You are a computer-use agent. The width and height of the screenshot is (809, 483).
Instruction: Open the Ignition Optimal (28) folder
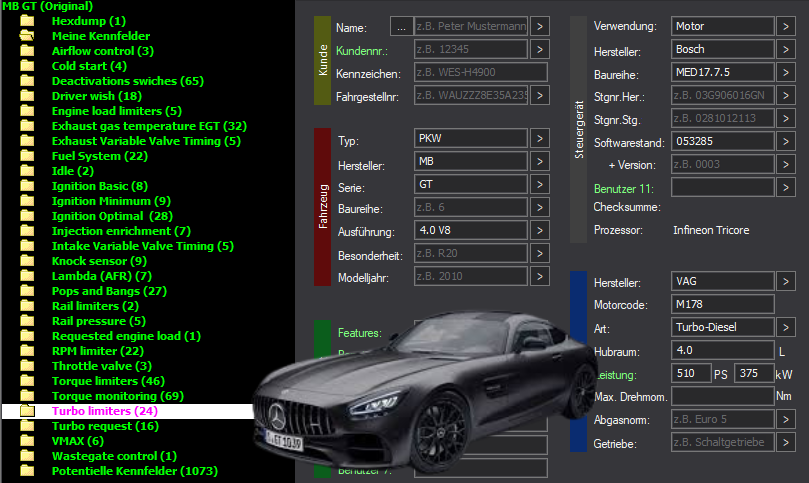pos(112,216)
